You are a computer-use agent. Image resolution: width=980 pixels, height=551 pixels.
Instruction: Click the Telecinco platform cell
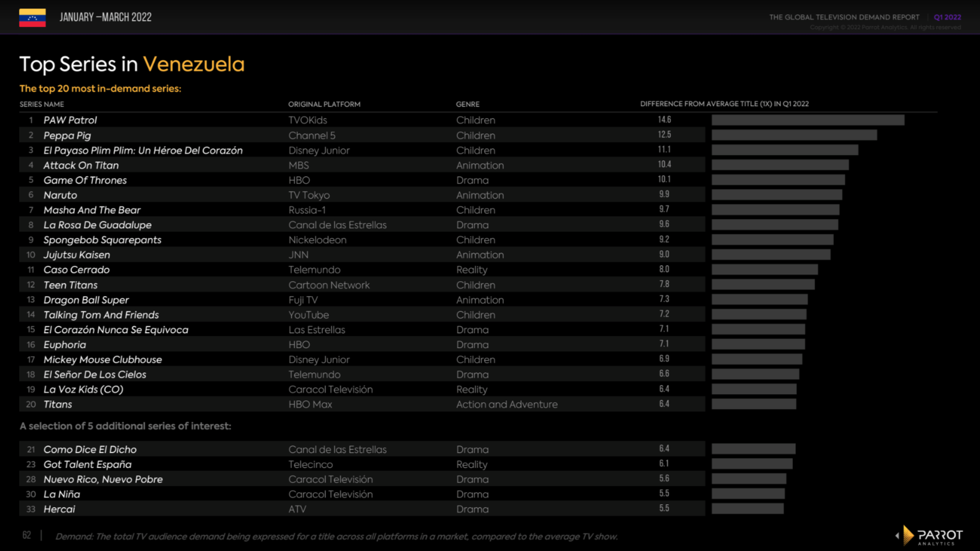(x=310, y=464)
